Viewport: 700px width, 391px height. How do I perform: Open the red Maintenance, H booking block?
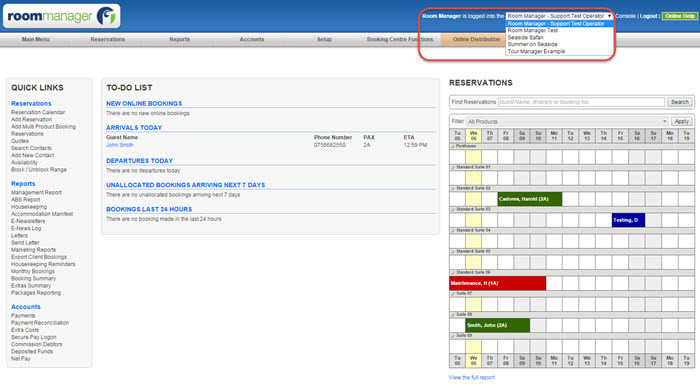[497, 283]
